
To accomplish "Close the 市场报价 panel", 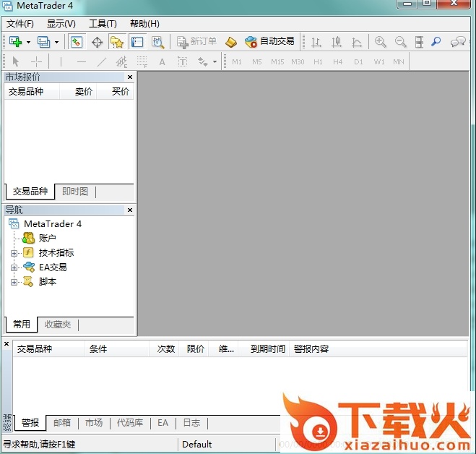I will pos(130,77).
